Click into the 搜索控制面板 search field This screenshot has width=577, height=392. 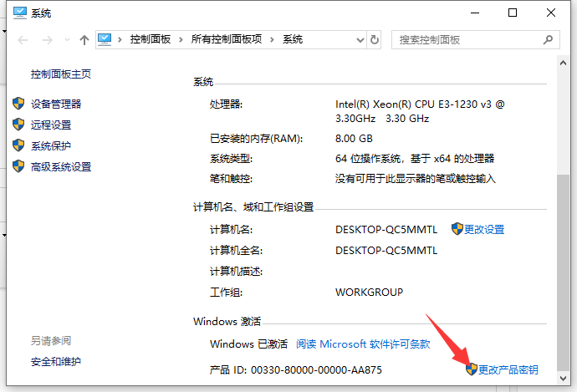tap(468, 39)
